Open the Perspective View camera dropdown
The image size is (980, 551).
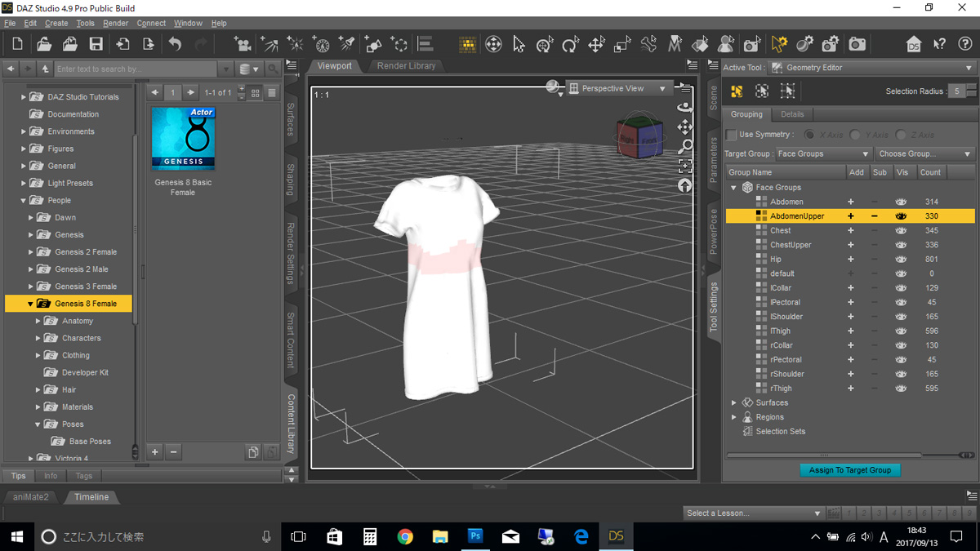(x=618, y=88)
